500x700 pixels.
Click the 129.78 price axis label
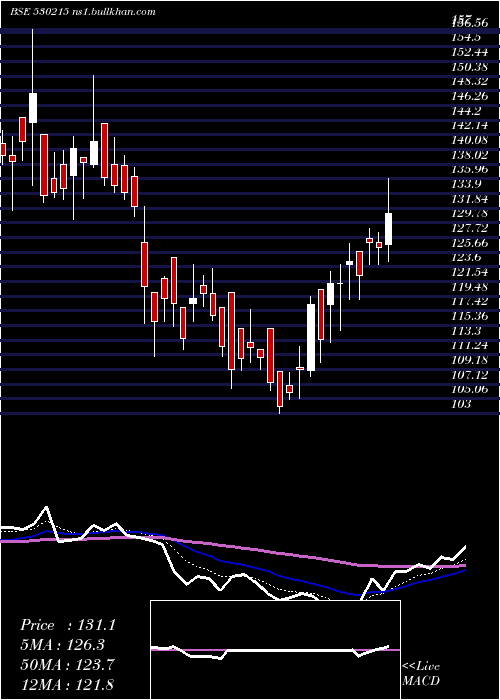[x=469, y=213]
